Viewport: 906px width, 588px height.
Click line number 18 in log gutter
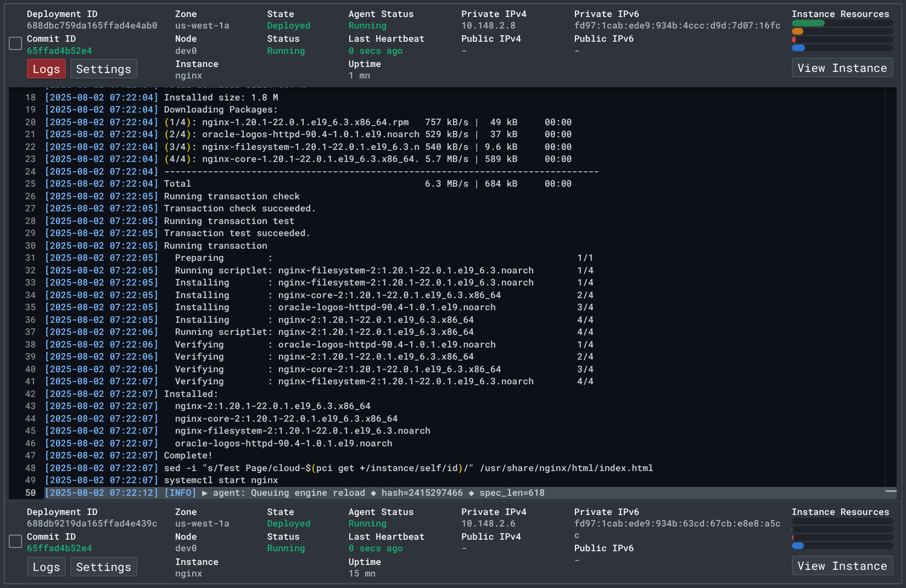30,98
